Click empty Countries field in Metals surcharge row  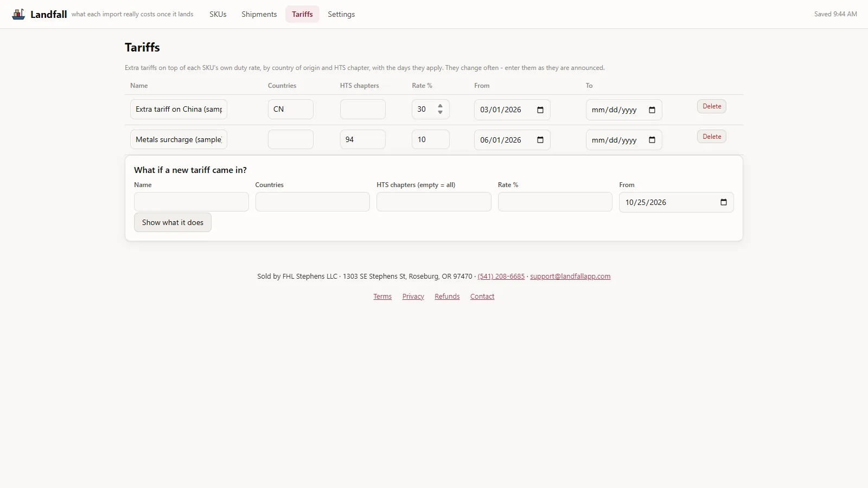click(x=291, y=139)
